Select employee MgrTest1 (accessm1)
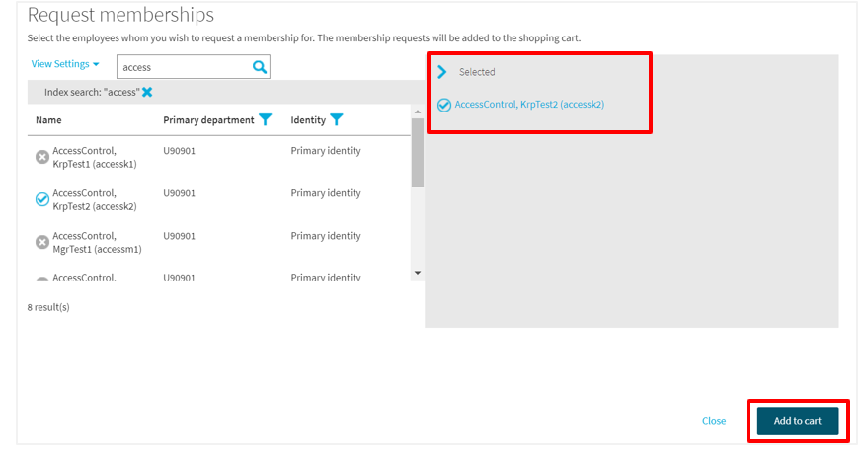Viewport: 868px width, 449px height. [42, 242]
